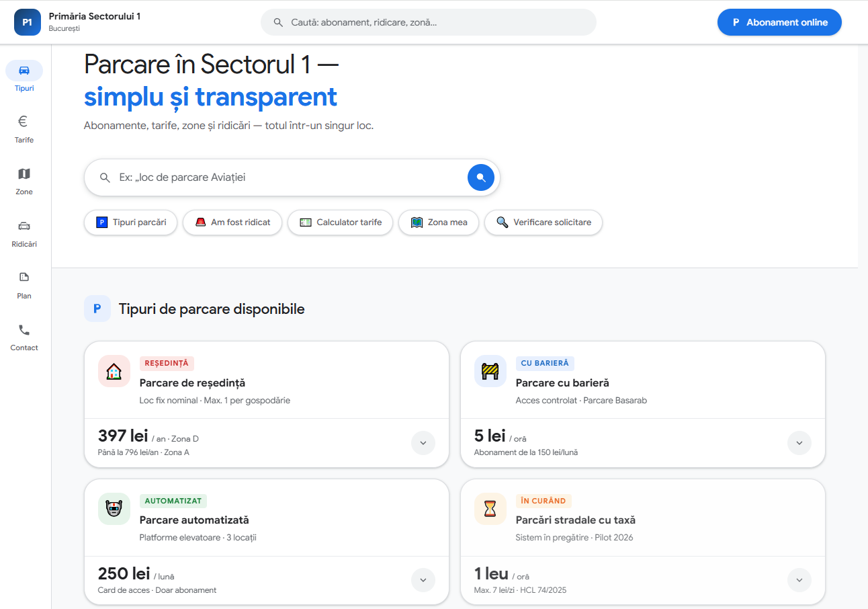Click text Card de acces · Doar abonament
Screen dimensions: 868x609
tap(157, 590)
